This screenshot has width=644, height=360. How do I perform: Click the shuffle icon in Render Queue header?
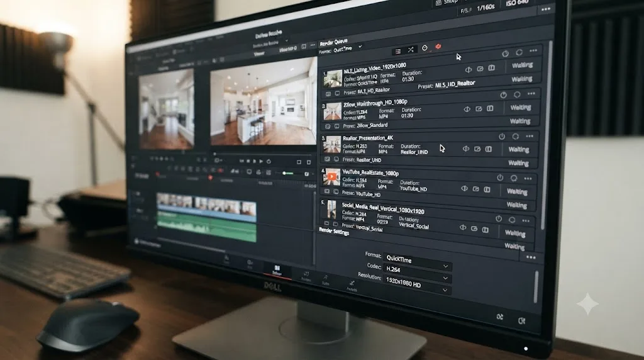(411, 50)
